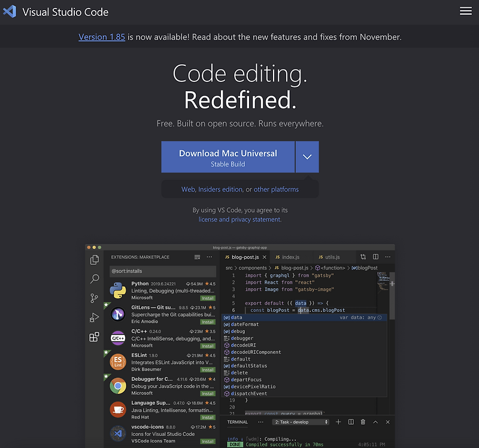Click the filter extensions list icon
This screenshot has width=479, height=448.
198,257
